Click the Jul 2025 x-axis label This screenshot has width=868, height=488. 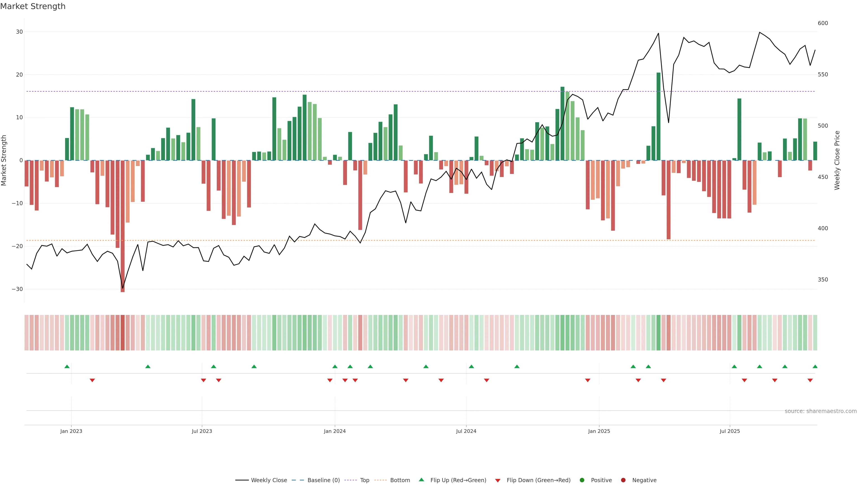(x=729, y=431)
